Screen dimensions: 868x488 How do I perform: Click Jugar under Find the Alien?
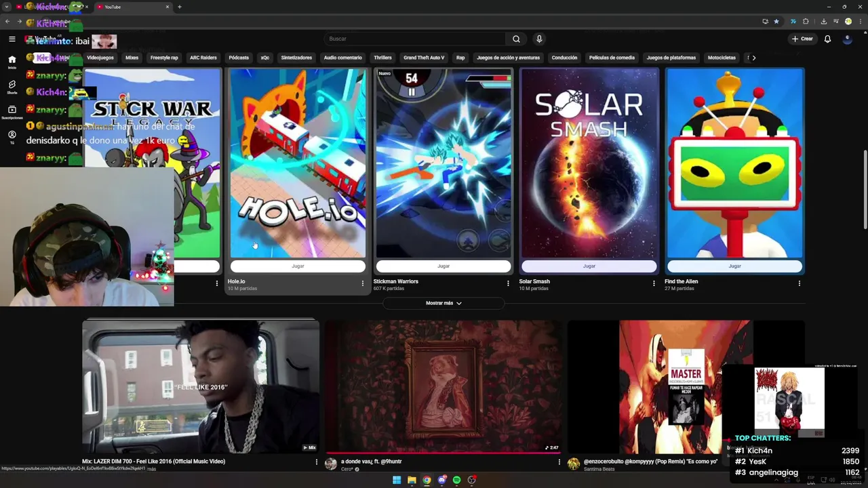(x=734, y=266)
